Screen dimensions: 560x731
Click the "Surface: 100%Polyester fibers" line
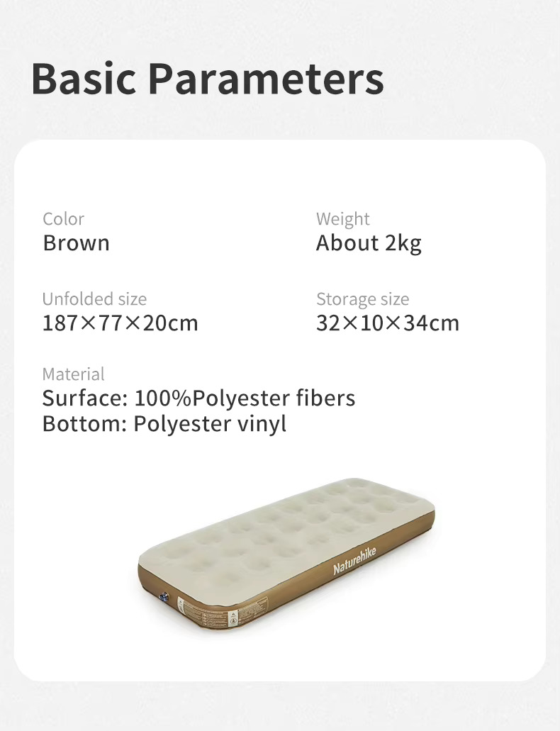pos(198,398)
